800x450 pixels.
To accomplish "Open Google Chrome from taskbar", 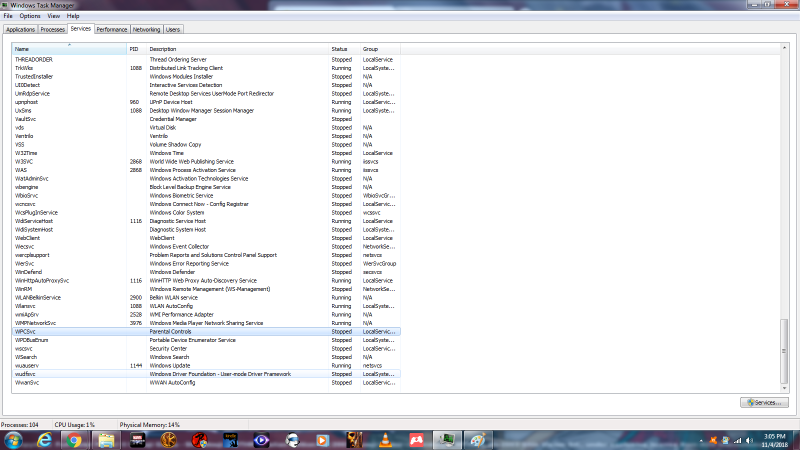I will click(74, 440).
